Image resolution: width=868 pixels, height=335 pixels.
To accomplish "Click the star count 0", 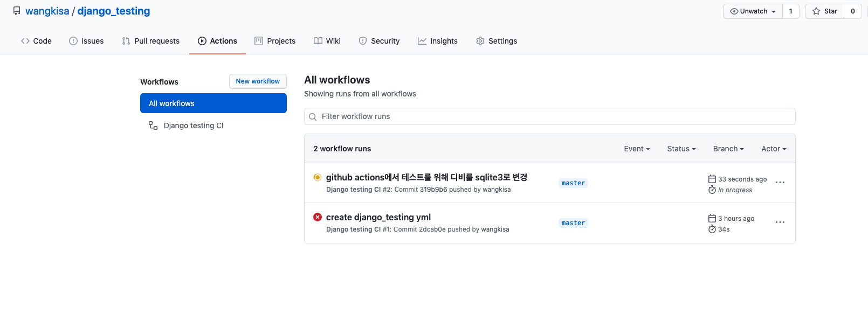I will [x=853, y=11].
